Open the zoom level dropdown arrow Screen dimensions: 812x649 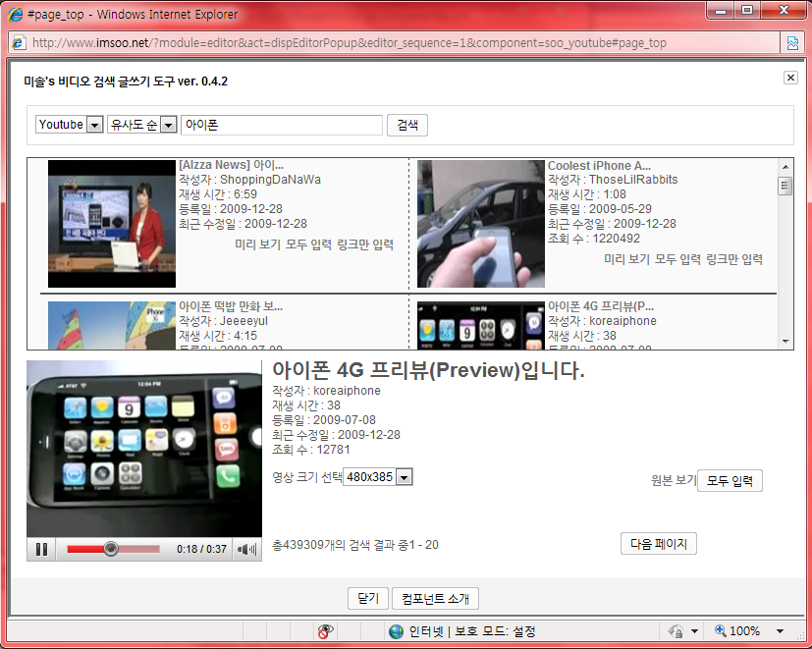click(780, 631)
